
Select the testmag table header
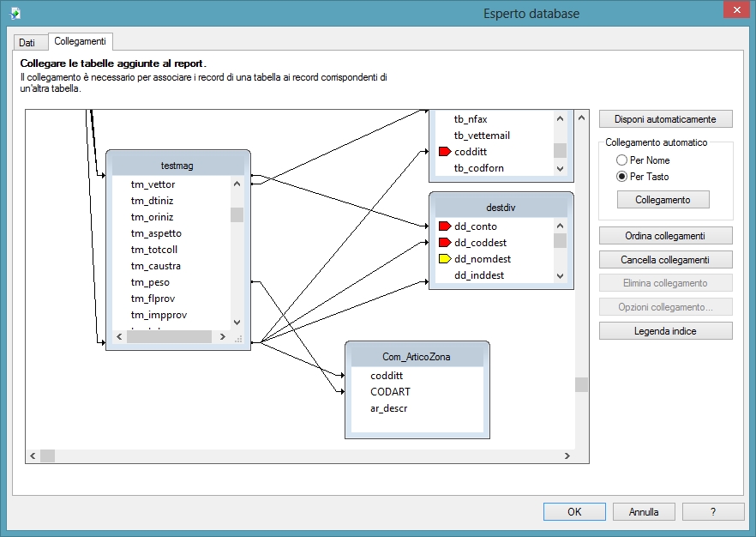point(177,166)
